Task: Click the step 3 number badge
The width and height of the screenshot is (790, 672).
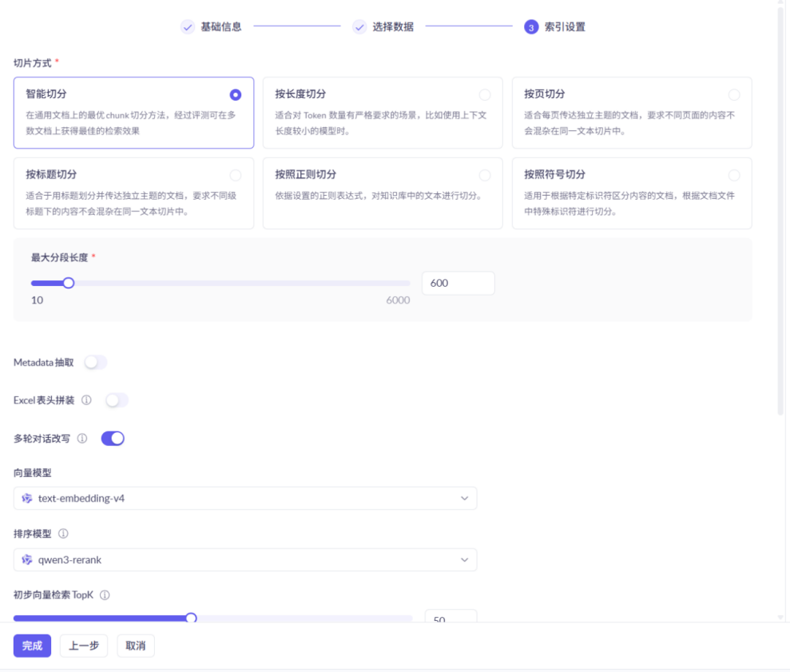Action: click(531, 26)
